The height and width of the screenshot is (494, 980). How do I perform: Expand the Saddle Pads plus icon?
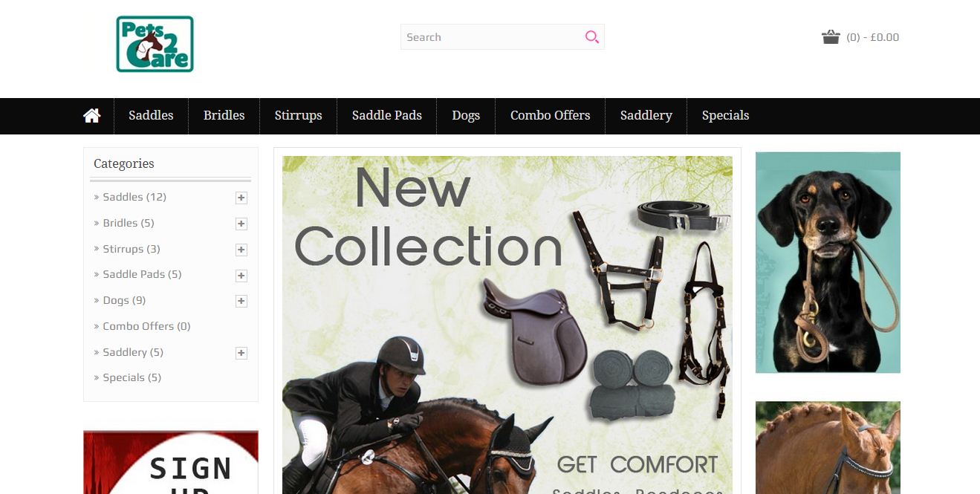[241, 276]
